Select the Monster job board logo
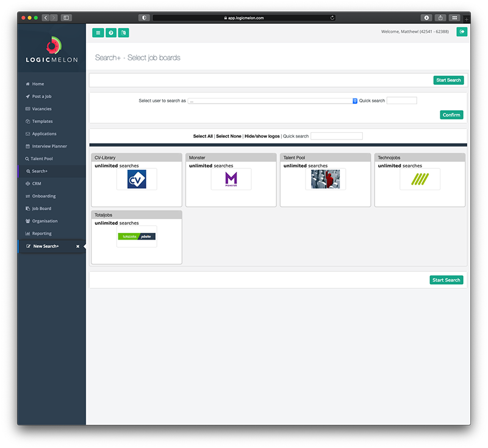Viewport: 488px width, 448px height. [x=231, y=179]
